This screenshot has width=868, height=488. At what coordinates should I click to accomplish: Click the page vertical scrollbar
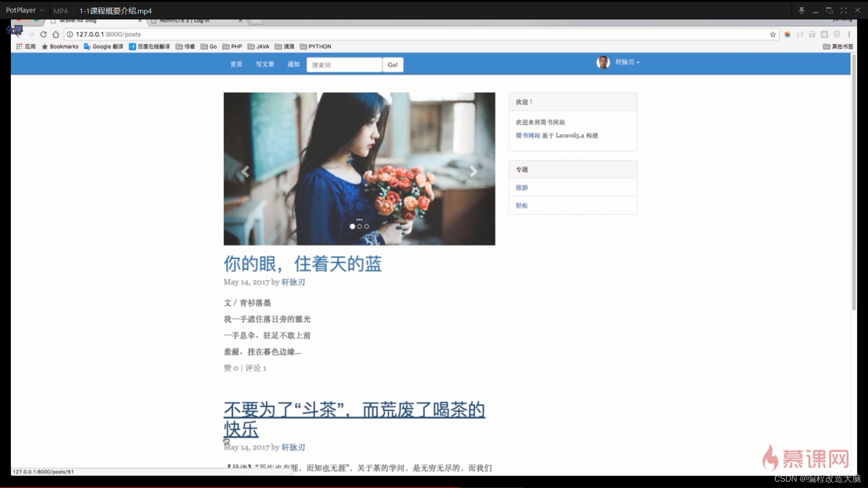click(854, 181)
